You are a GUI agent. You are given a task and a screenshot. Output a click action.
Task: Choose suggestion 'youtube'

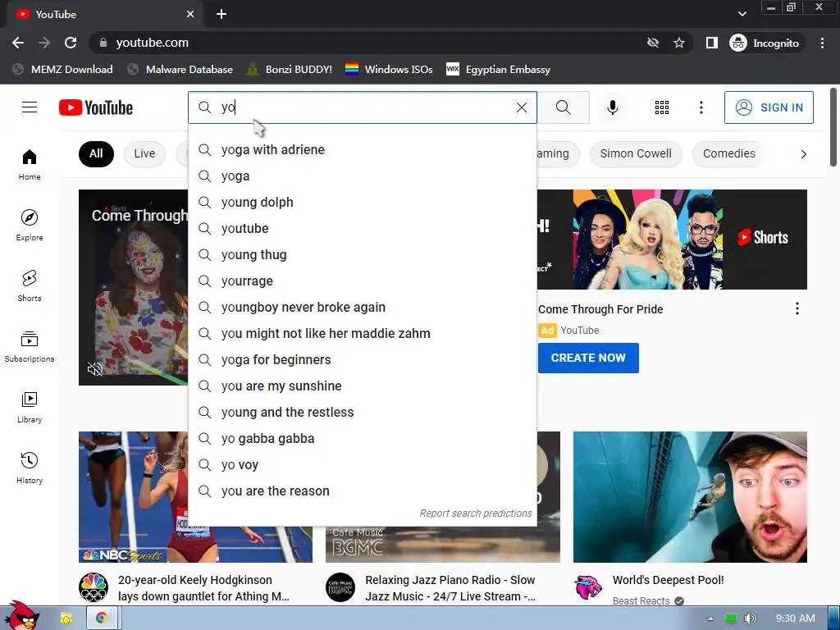(x=362, y=228)
